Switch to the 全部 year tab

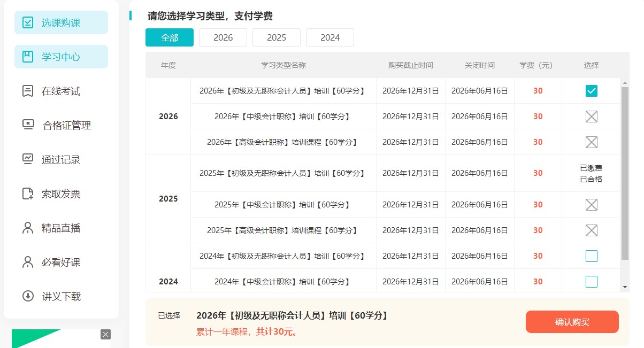(170, 37)
